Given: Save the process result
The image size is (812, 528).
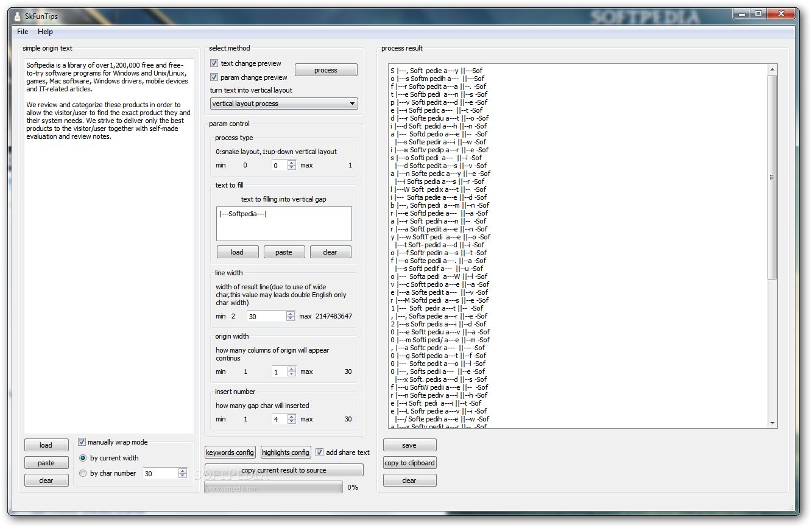Looking at the screenshot, I should (x=409, y=445).
